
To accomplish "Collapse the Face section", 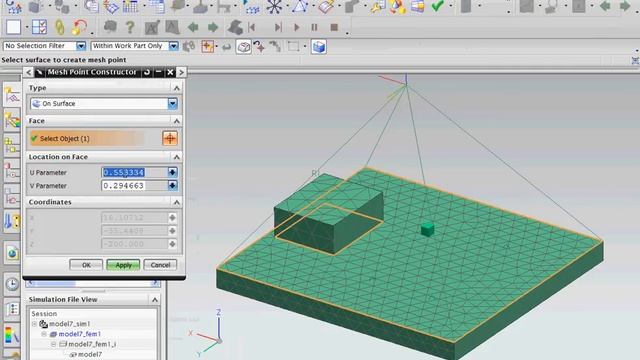I will [176, 121].
